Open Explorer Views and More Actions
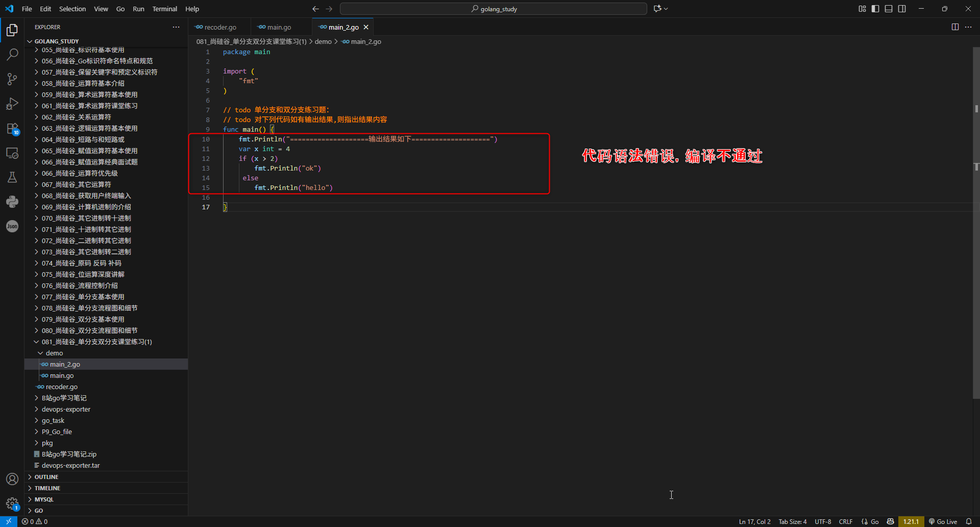The image size is (980, 527). (176, 27)
